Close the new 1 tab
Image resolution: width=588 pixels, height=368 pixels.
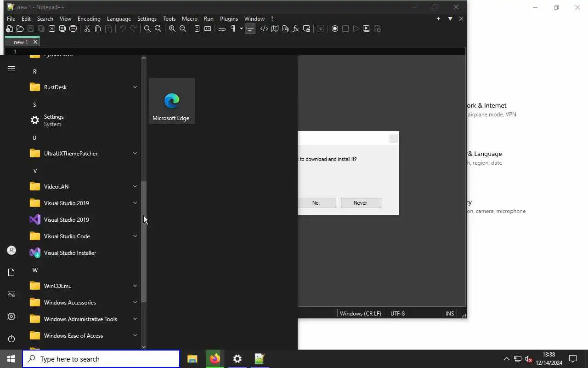35,42
